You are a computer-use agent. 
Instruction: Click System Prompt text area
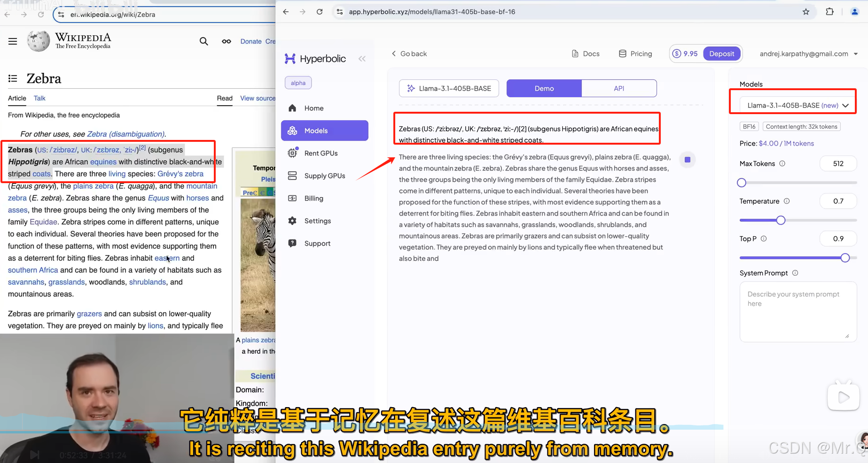click(x=798, y=312)
